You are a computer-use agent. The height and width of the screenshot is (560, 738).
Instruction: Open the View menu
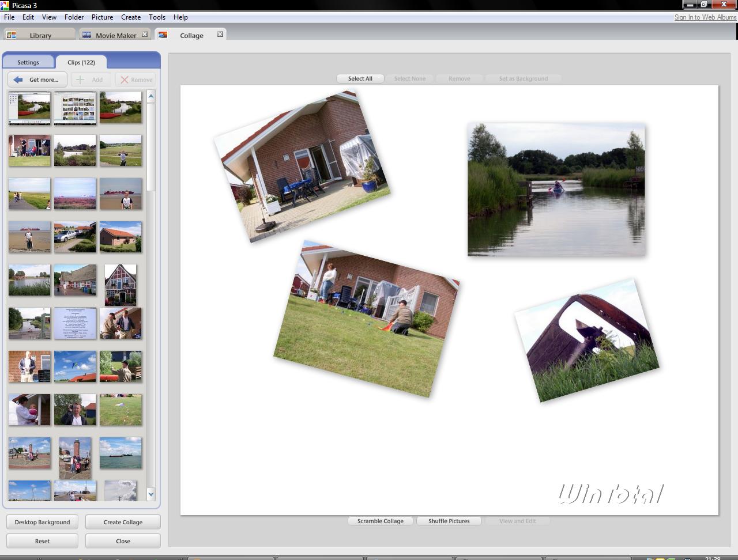(49, 17)
